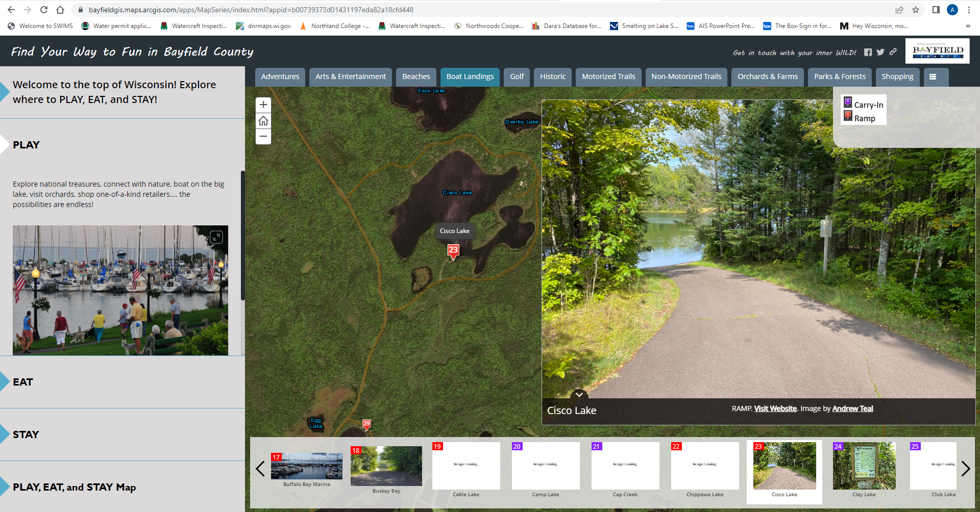The height and width of the screenshot is (512, 980).
Task: Copy the share link icon
Action: (893, 52)
